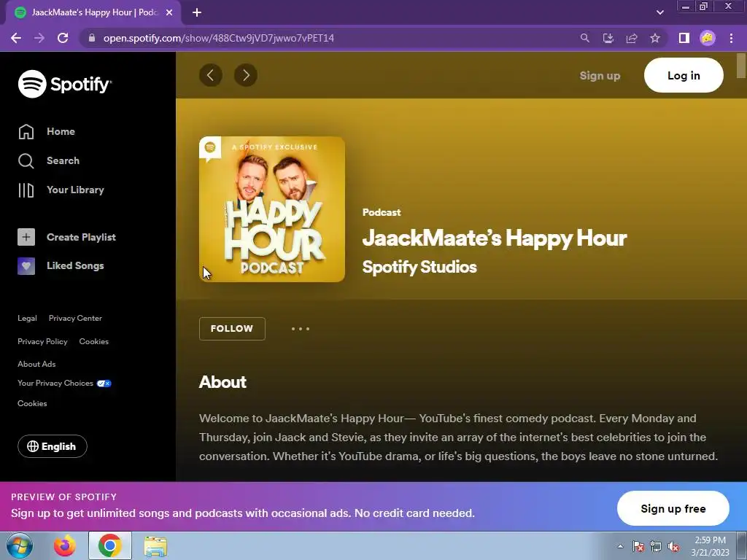Viewport: 747px width, 560px height.
Task: Open the Privacy Center link
Action: [75, 318]
